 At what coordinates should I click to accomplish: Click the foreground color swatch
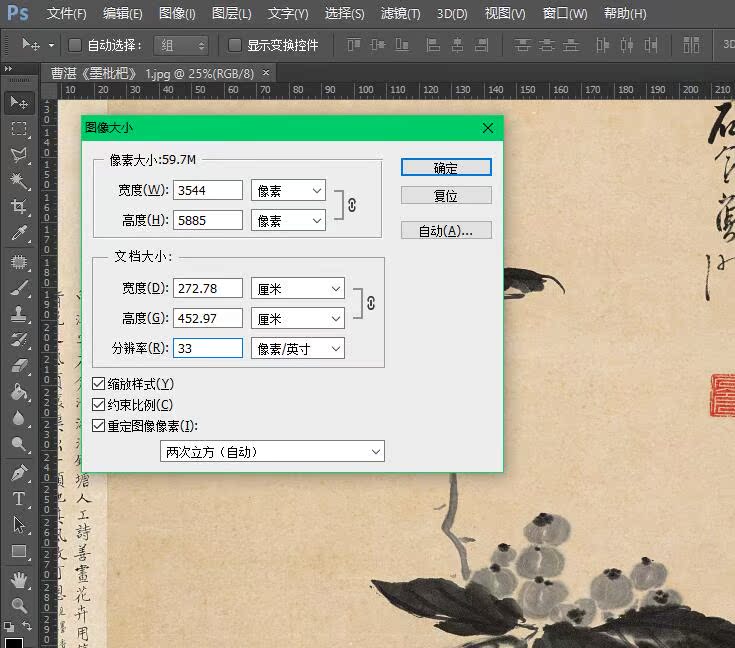(13, 642)
